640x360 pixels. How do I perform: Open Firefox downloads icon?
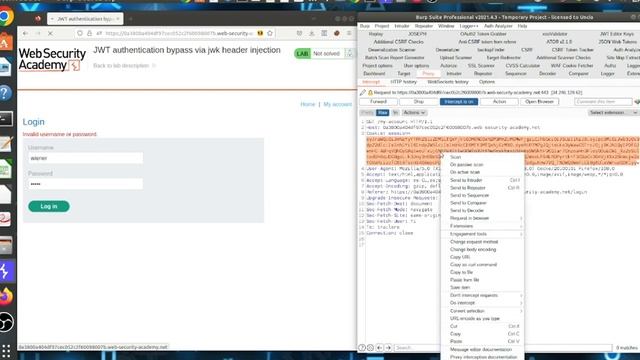[312, 33]
